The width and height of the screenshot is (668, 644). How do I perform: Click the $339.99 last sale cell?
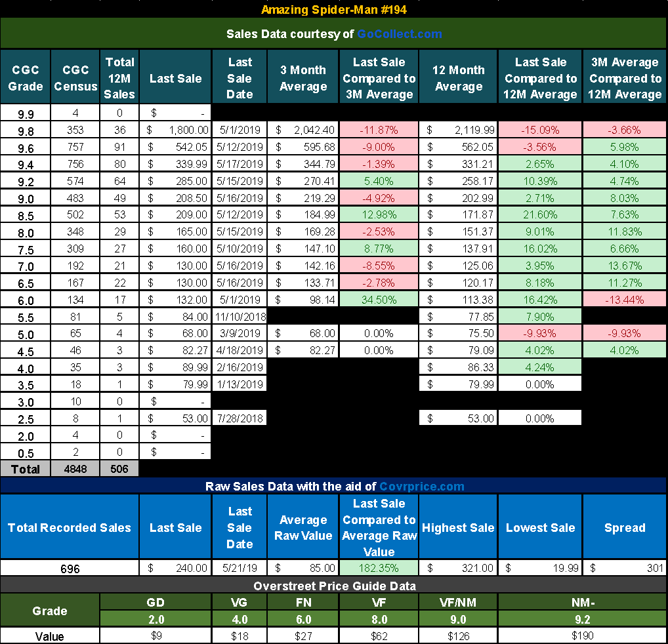click(175, 164)
